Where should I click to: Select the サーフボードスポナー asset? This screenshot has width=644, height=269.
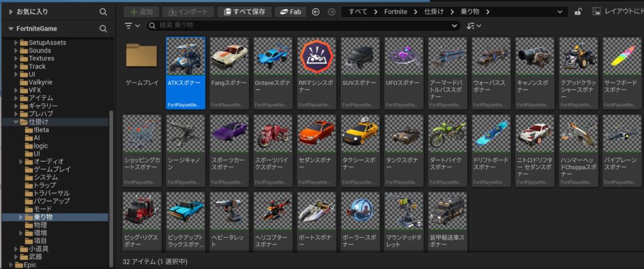[622, 73]
